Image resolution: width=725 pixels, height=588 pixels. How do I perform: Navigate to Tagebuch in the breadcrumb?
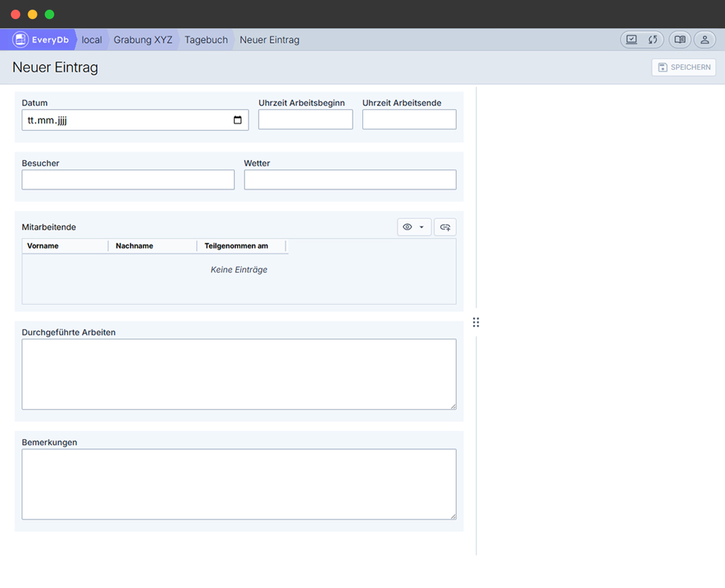pyautogui.click(x=206, y=39)
